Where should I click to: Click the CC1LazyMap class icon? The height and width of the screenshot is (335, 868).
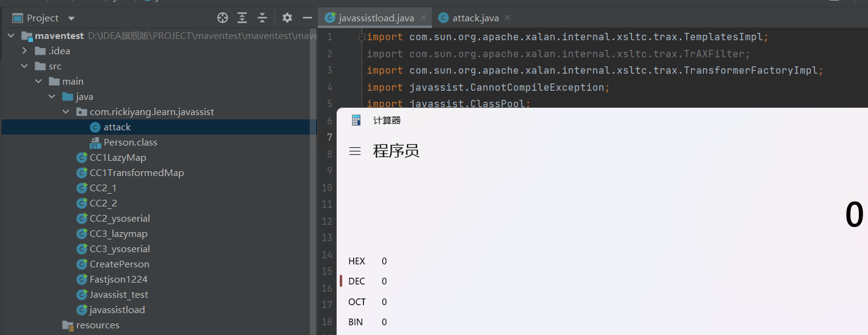click(82, 158)
